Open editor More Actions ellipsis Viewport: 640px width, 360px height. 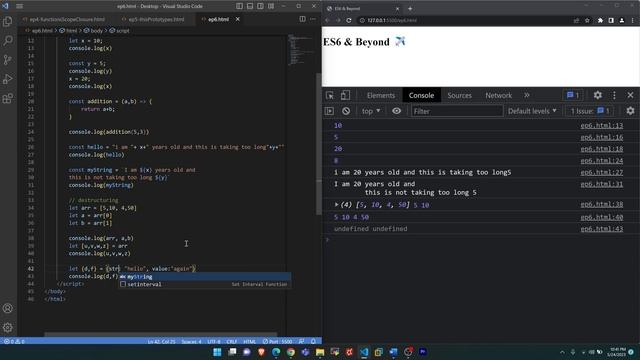pyautogui.click(x=313, y=19)
